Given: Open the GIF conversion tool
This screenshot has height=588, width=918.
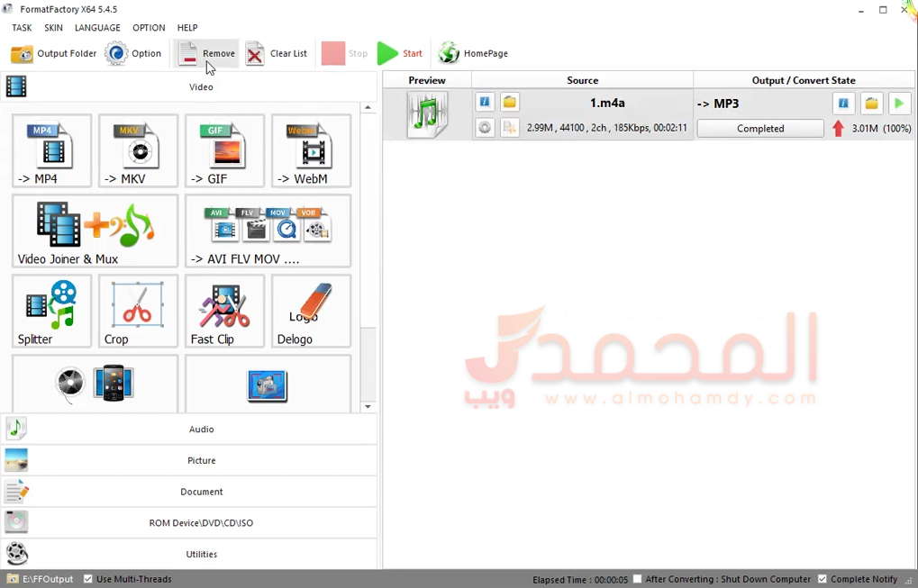Looking at the screenshot, I should tap(224, 149).
